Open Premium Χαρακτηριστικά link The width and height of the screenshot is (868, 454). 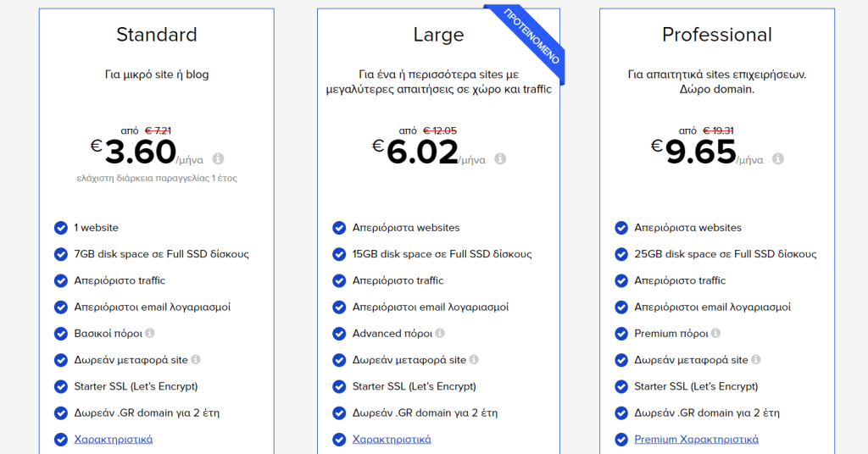pos(696,440)
